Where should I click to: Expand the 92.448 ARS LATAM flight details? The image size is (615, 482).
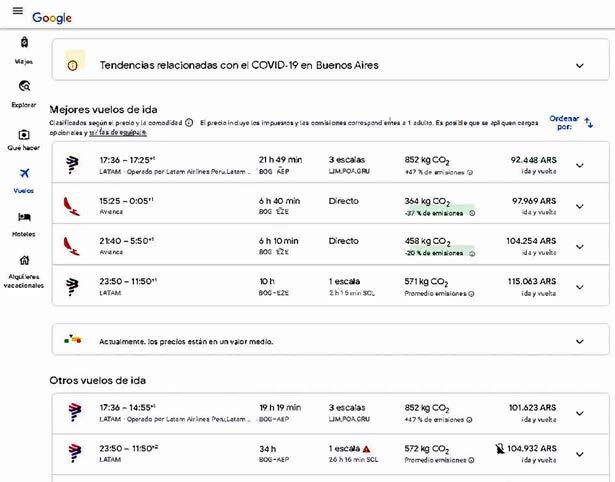[x=580, y=165]
